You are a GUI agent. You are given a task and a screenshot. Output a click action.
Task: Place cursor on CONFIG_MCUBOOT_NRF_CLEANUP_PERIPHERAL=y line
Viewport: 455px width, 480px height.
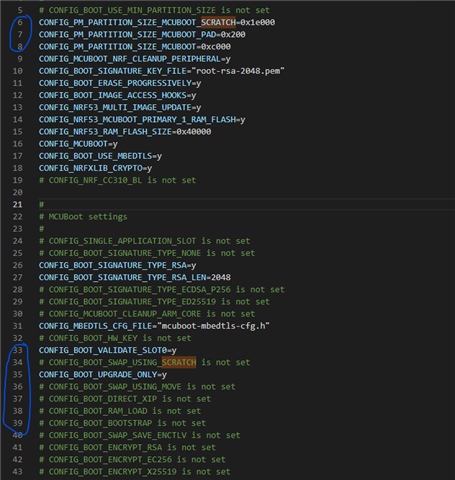click(135, 59)
